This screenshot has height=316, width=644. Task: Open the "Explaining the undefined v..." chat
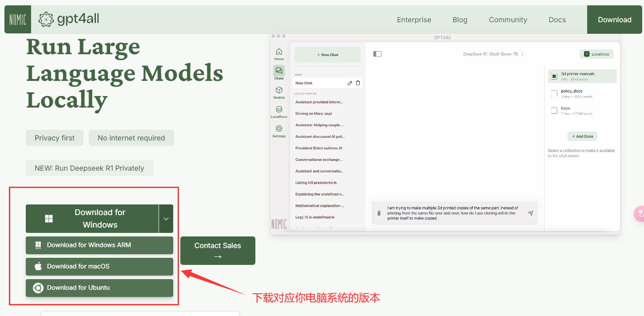pos(319,194)
